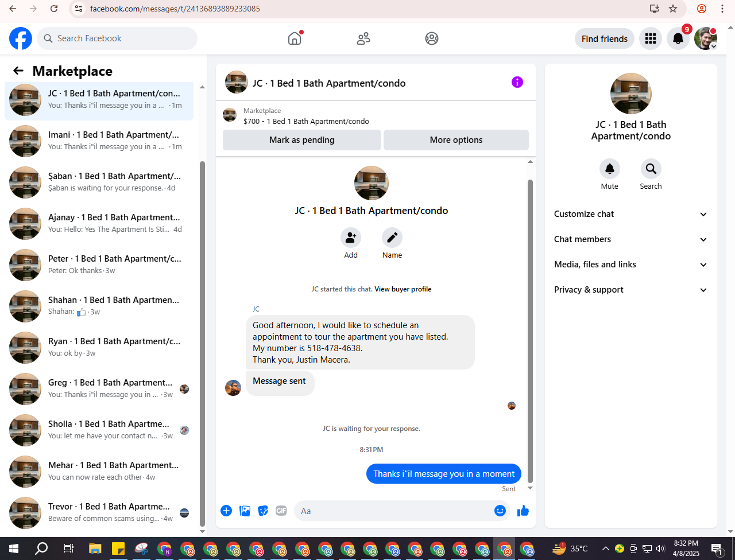735x560 pixels.
Task: Open the Ryan conversation
Action: (99, 348)
